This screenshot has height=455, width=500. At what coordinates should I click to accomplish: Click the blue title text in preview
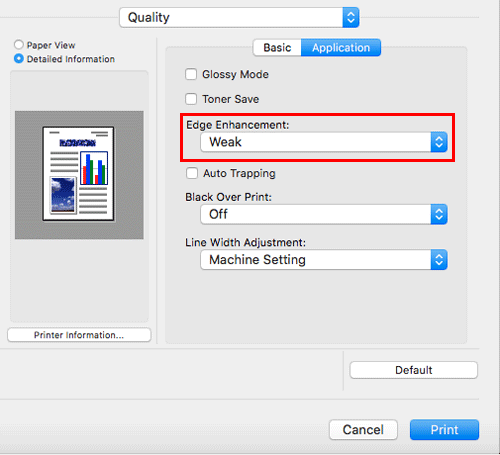[78, 143]
